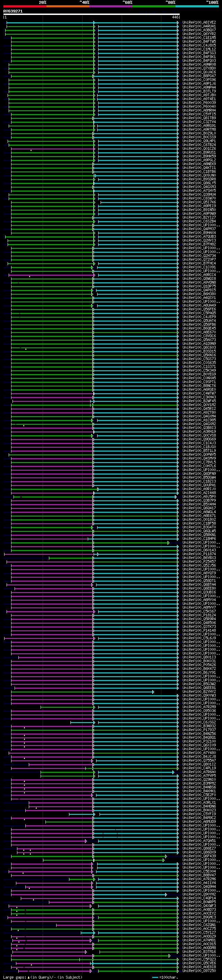Click hit UniRef100_A8MRH4
222x980 pixels.
click(x=199, y=110)
